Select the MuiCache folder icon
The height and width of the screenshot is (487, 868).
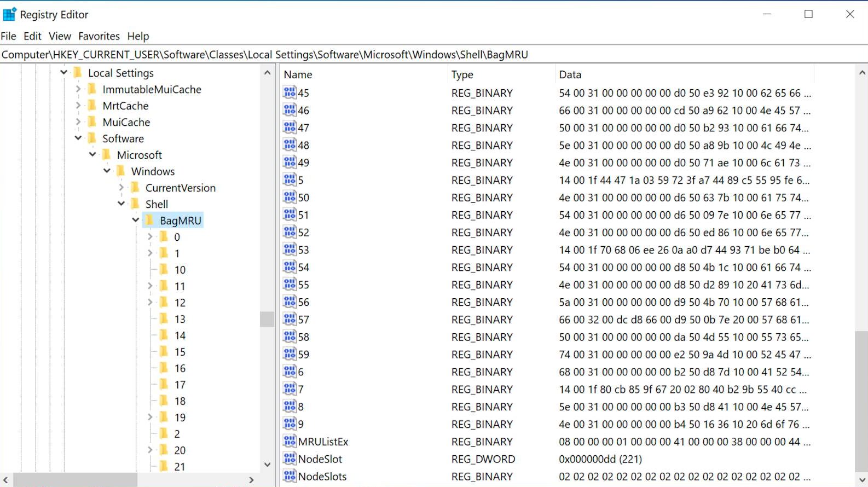click(92, 122)
